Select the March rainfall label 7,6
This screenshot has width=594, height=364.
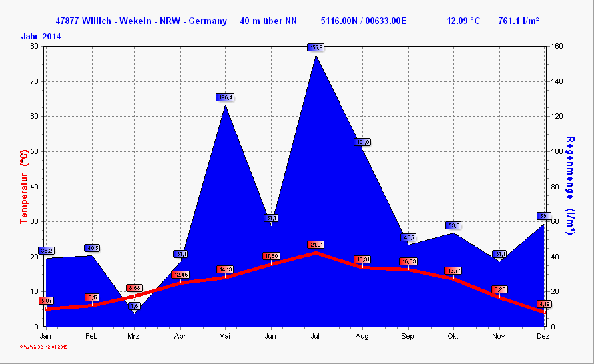click(134, 306)
